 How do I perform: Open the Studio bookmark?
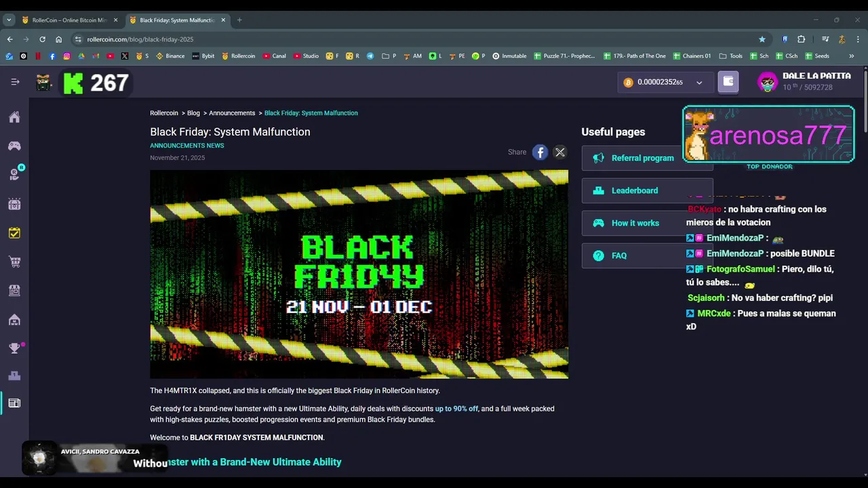coord(306,56)
